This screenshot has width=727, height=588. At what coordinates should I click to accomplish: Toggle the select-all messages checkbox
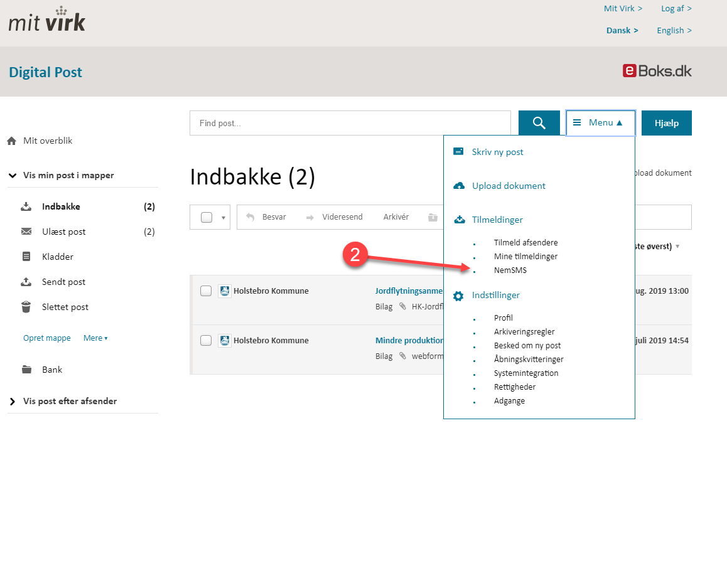pyautogui.click(x=207, y=217)
